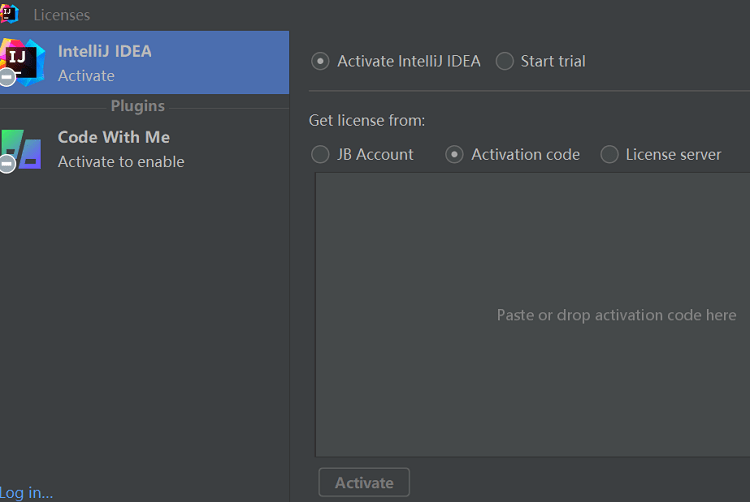
Task: Click the Plugins section header
Action: tap(138, 106)
